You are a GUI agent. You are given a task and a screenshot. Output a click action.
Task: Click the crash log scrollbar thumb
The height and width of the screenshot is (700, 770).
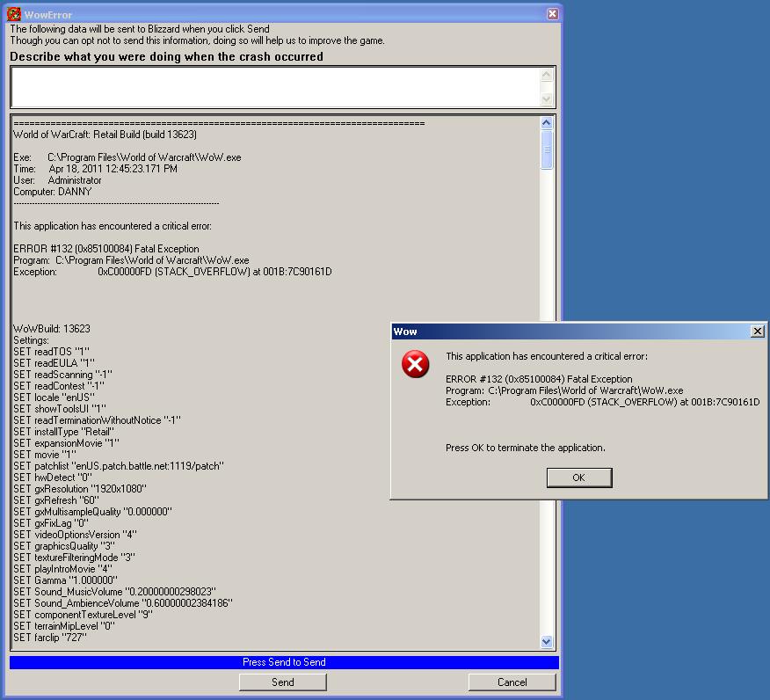coord(547,149)
